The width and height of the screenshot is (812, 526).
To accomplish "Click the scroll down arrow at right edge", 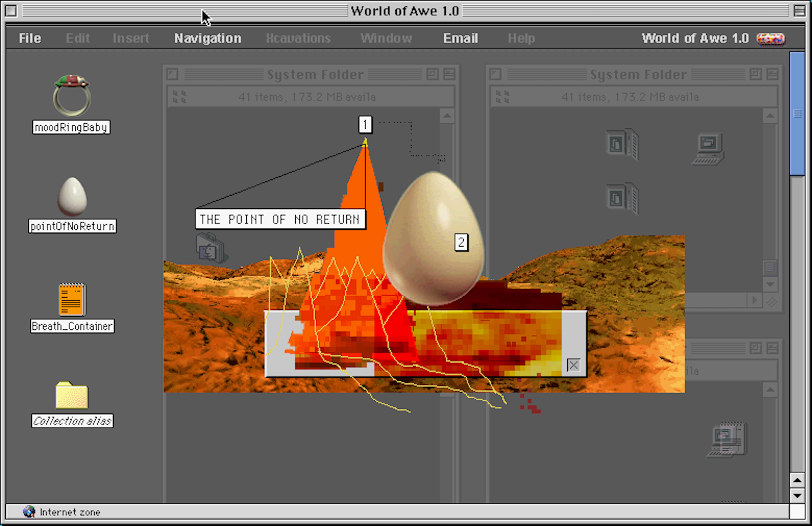I will (797, 495).
